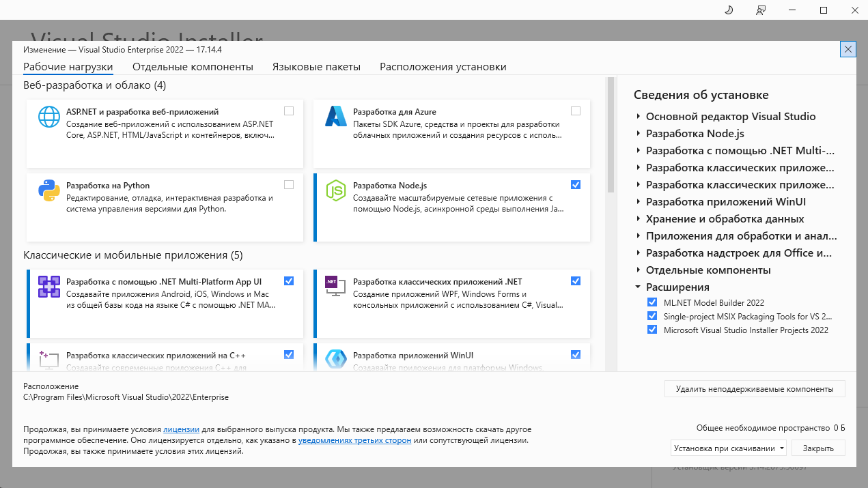The image size is (868, 488).
Task: Open the 'Языковые пакеты' tab
Action: [x=316, y=67]
